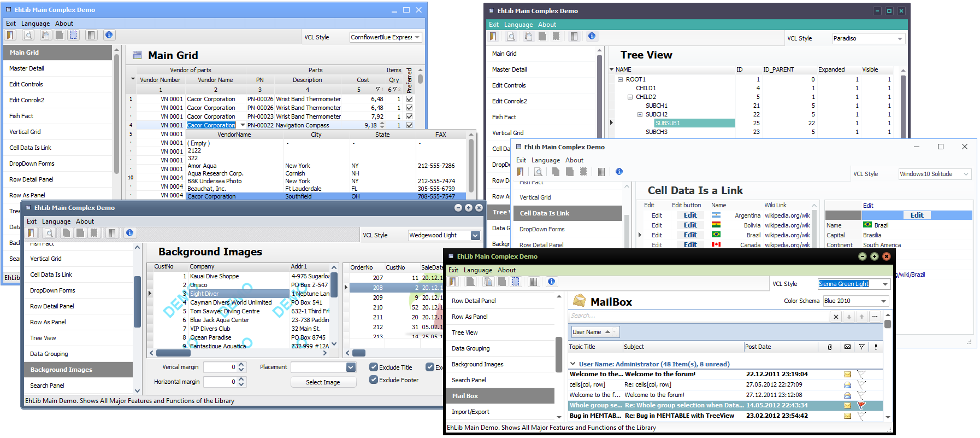Uncheck the Exclude Title checkbox

(374, 367)
